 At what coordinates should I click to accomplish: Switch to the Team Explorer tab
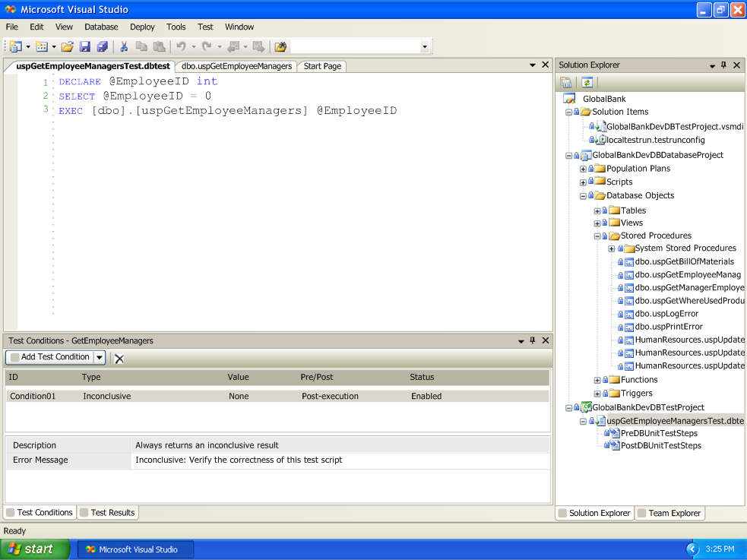[x=669, y=513]
